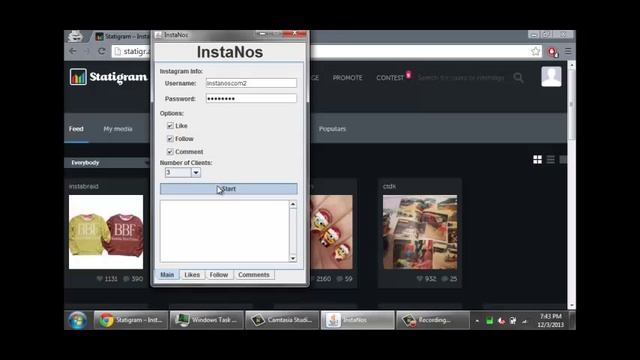Viewport: 640px width, 360px height.
Task: Click the browser page scroll down arrow
Action: click(x=572, y=305)
